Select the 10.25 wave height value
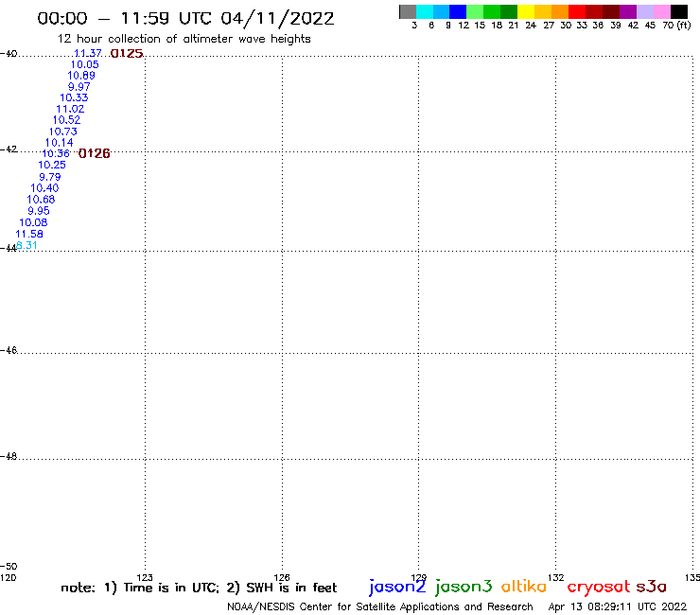The image size is (700, 615). (x=52, y=165)
